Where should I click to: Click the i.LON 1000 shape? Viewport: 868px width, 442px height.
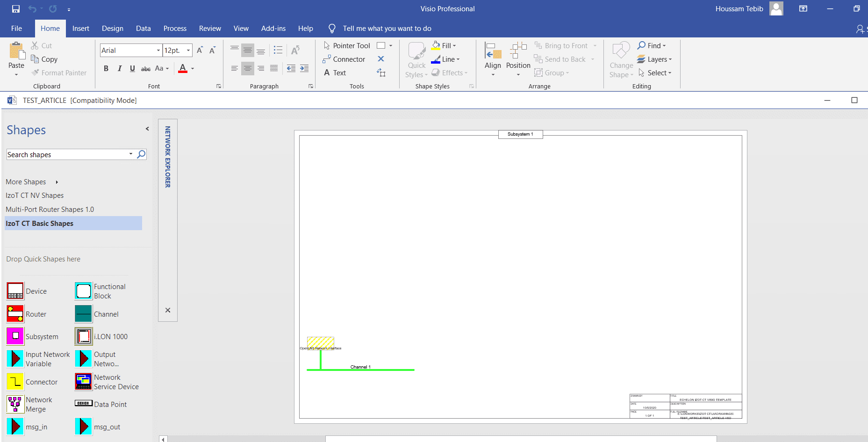pyautogui.click(x=84, y=336)
